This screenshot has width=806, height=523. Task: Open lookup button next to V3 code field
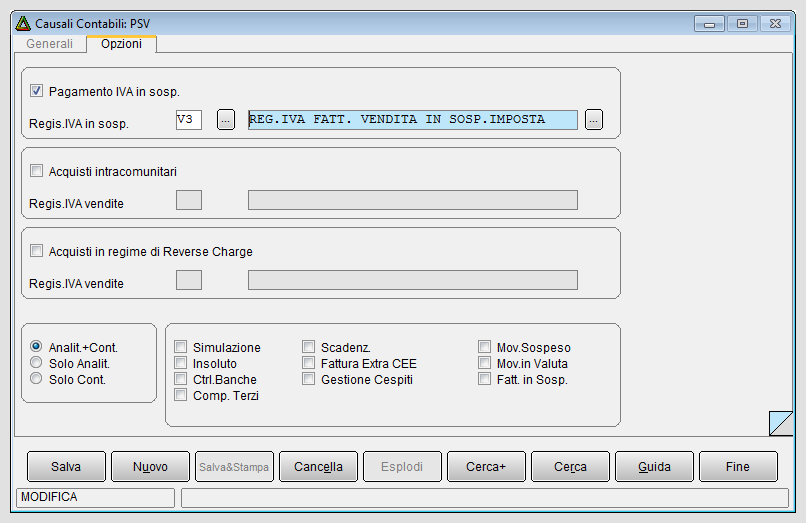(226, 120)
